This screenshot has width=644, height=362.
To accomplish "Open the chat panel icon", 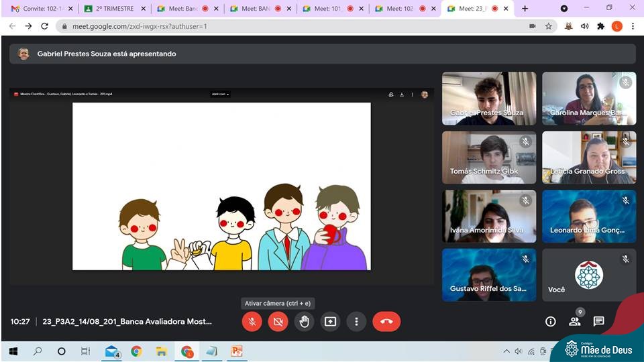I will point(598,322).
